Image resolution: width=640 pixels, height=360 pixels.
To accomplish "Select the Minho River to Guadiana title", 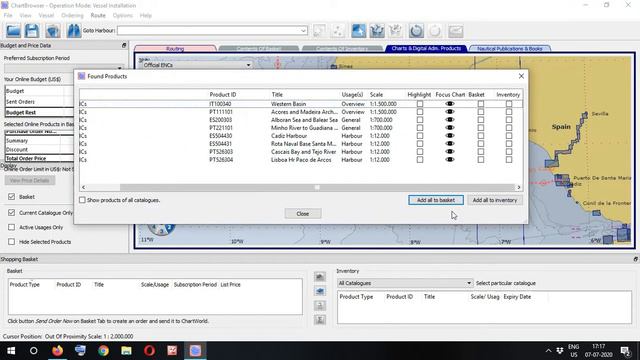I will [x=304, y=128].
